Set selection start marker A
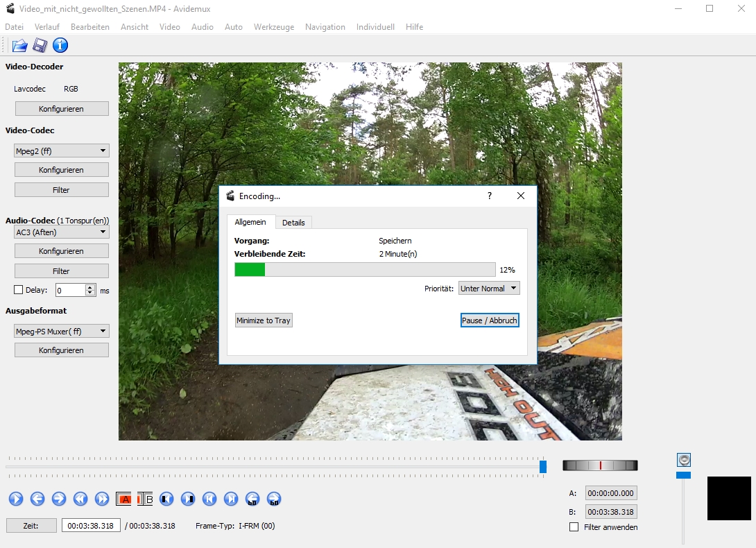 [124, 499]
